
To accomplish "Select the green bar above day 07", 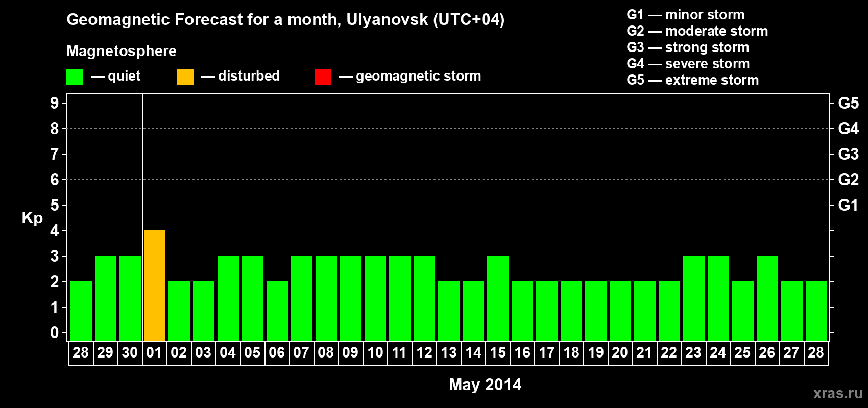I will tap(302, 298).
